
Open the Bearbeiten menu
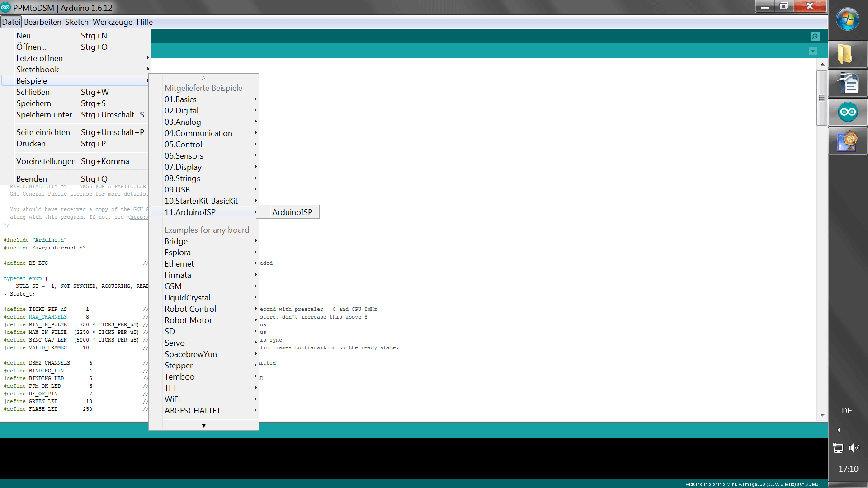pyautogui.click(x=42, y=22)
